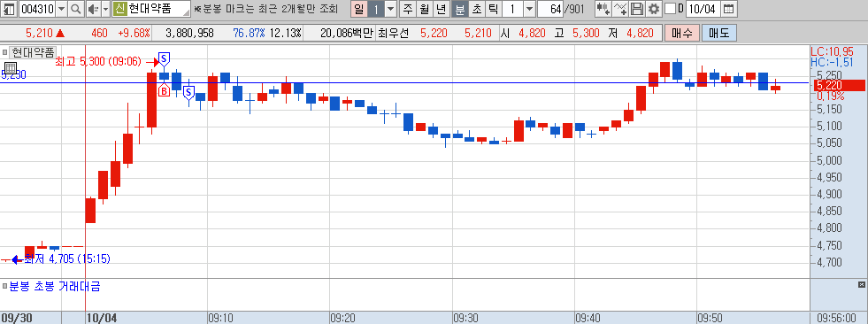This screenshot has height=324, width=868.
Task: Switch to the 주 weekly chart tab
Action: (407, 8)
